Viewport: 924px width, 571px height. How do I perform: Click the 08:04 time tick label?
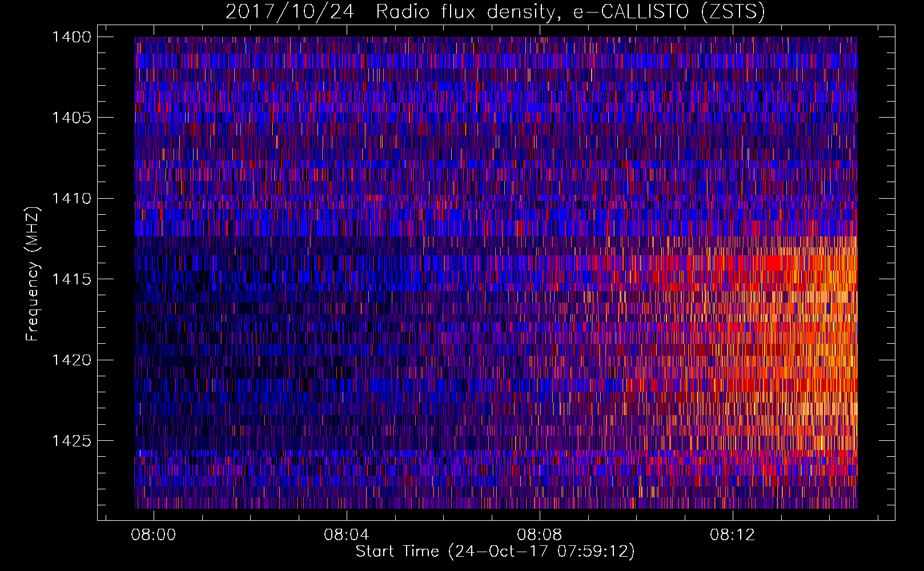pos(347,535)
